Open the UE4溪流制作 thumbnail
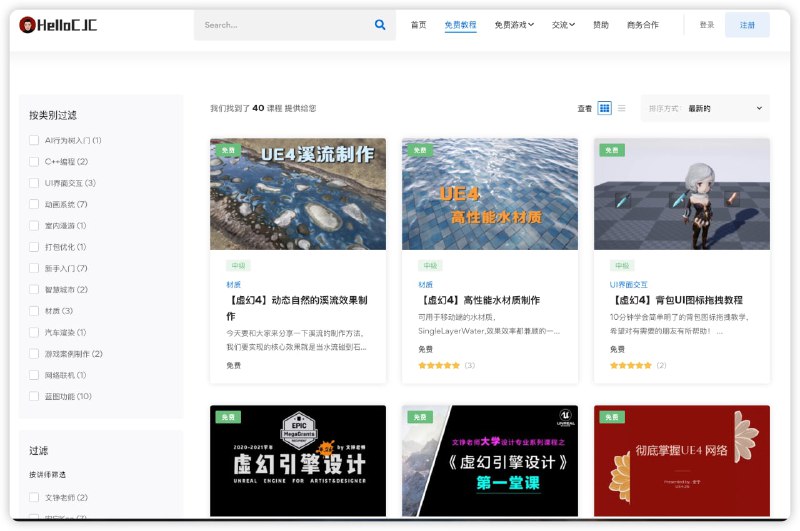Image resolution: width=800 pixels, height=531 pixels. (298, 194)
